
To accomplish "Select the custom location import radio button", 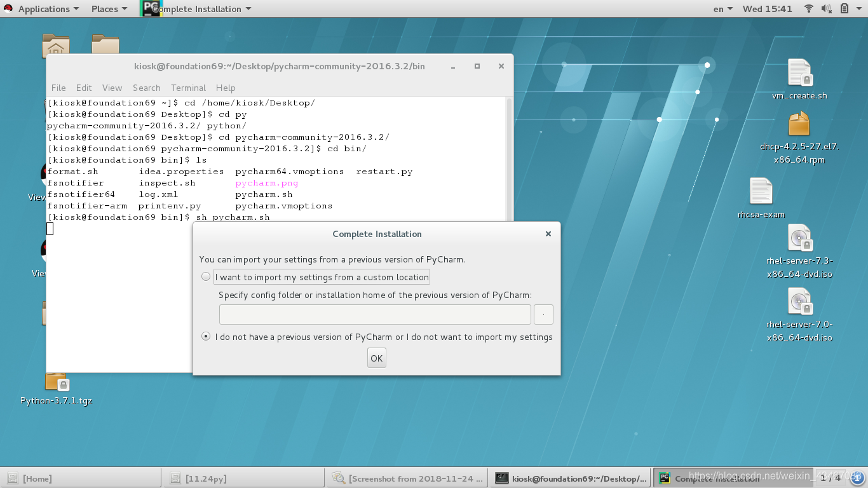I will [206, 276].
